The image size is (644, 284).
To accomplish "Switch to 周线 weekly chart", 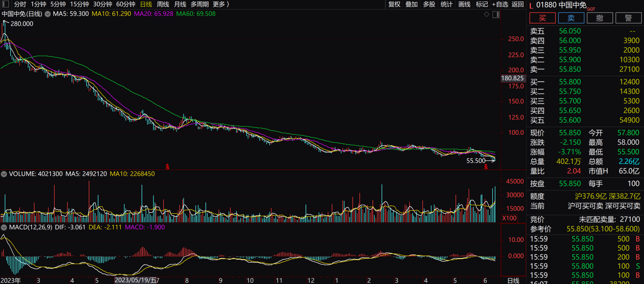I will tap(163, 4).
